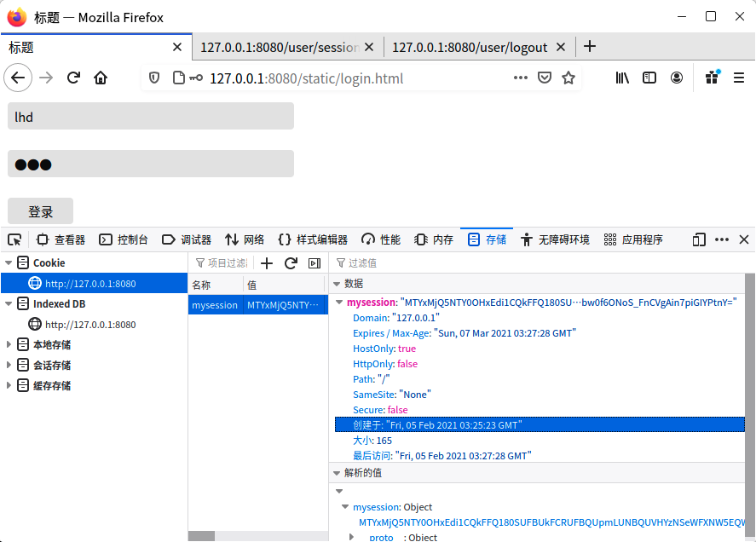Screen dimensions: 756x542
Task: Switch to the 127.0.0.1:8080/user/logout tab
Action: [480, 47]
